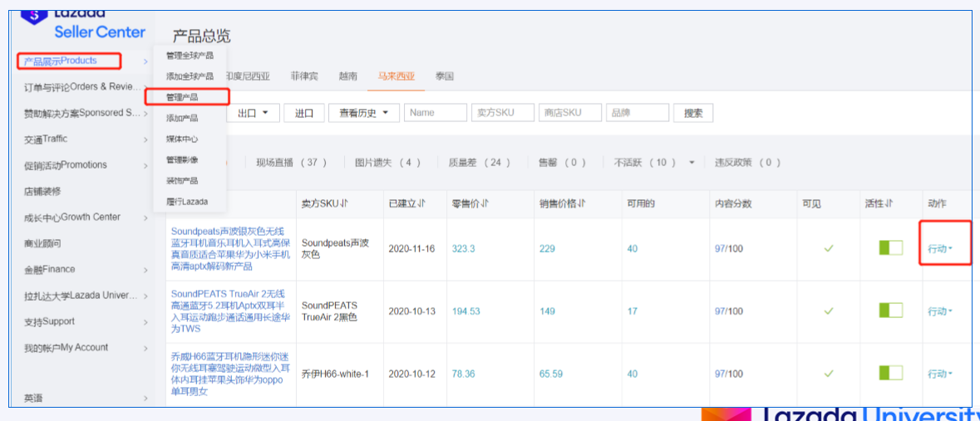Click available stock 17
980x421 pixels.
pyautogui.click(x=633, y=311)
